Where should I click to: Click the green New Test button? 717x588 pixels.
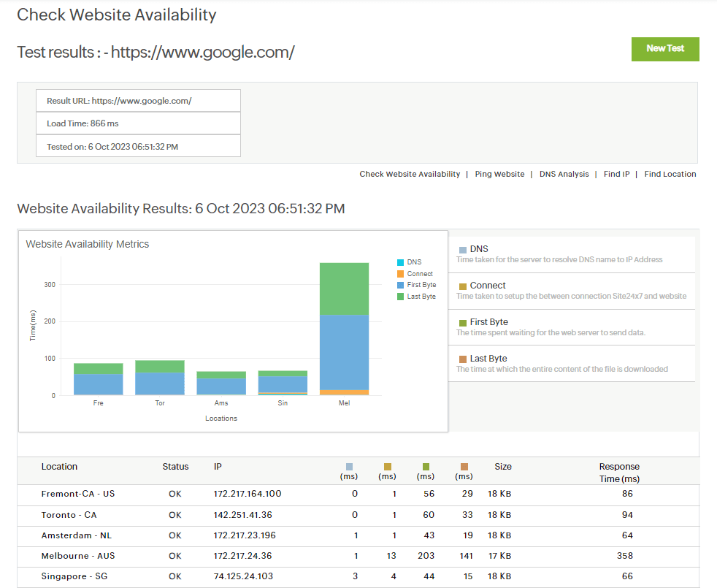click(665, 49)
